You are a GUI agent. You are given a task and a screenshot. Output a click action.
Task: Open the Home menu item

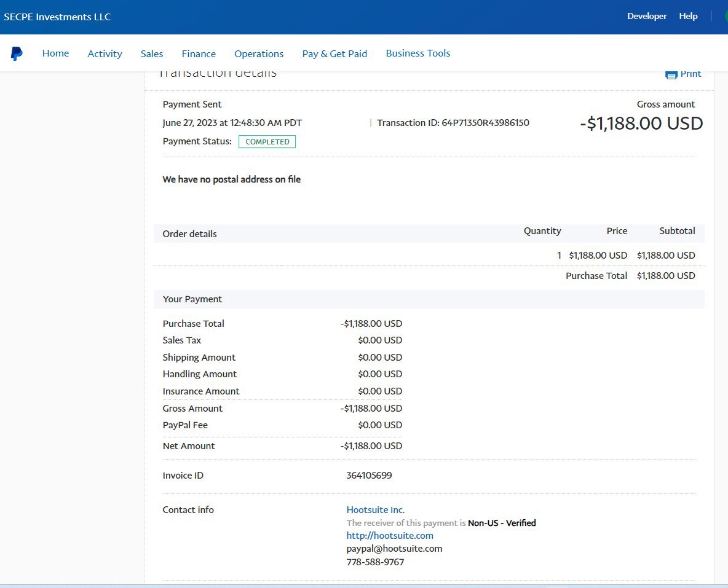(x=56, y=53)
